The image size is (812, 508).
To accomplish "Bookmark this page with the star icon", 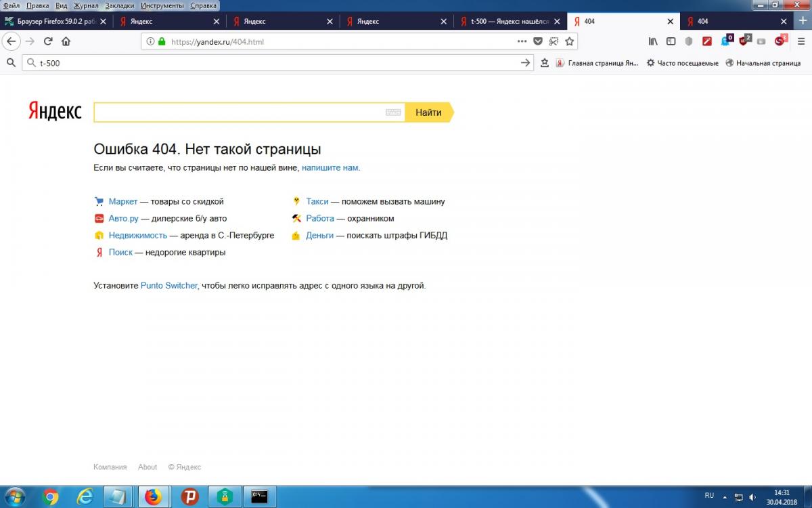I will pyautogui.click(x=570, y=41).
